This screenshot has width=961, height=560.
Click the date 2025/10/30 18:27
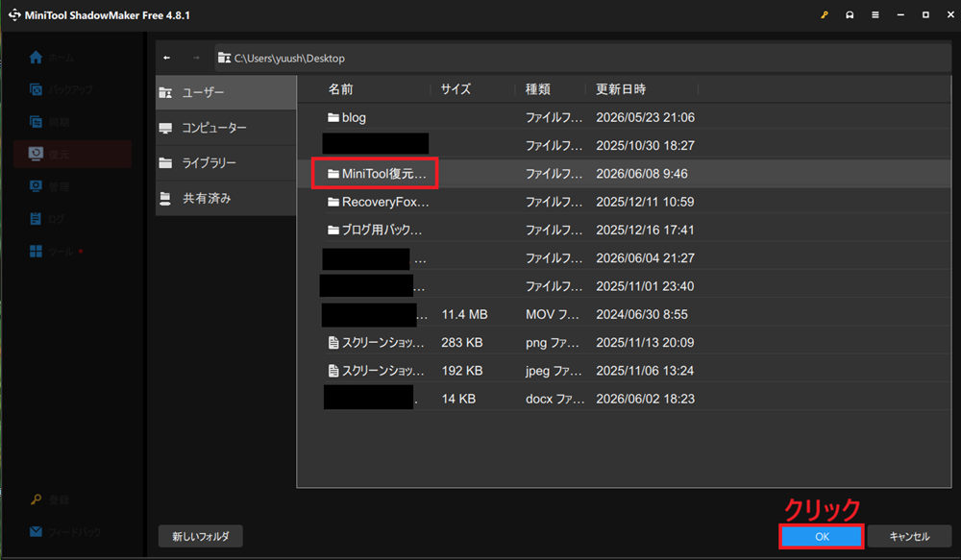pos(646,146)
